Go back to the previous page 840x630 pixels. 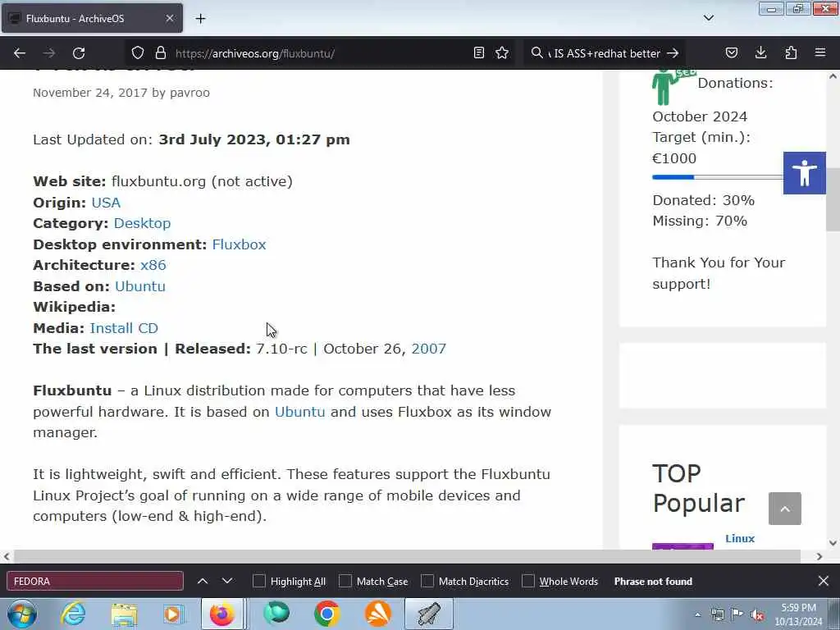20,53
